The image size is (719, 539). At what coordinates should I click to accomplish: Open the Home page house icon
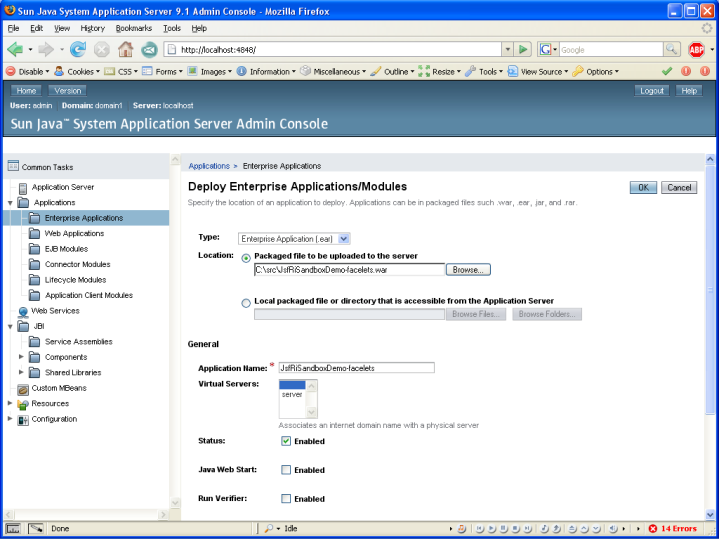click(125, 49)
